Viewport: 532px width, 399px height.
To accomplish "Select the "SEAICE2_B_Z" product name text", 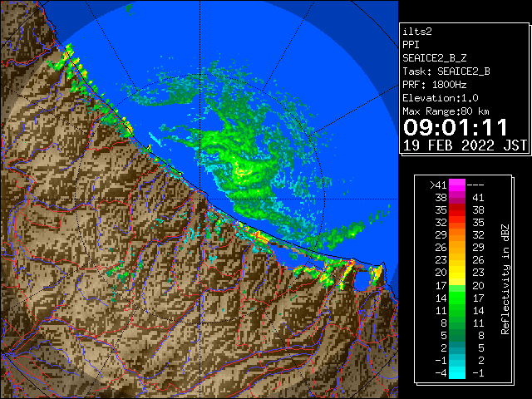I will pyautogui.click(x=434, y=58).
